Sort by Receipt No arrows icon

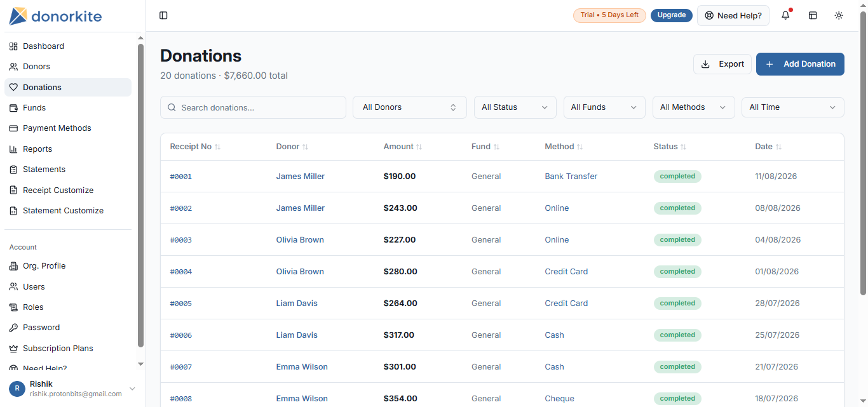[x=217, y=147]
